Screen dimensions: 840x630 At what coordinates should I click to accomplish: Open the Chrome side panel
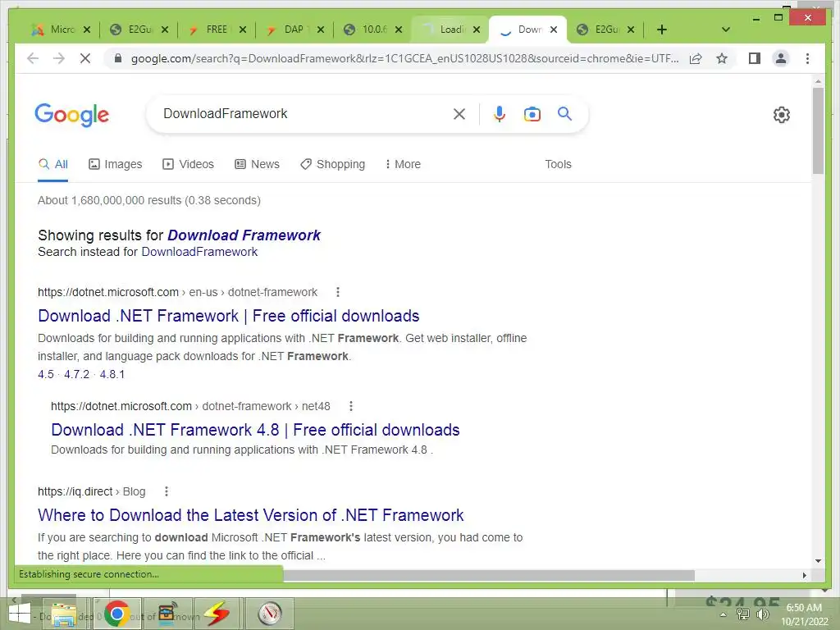pos(755,58)
